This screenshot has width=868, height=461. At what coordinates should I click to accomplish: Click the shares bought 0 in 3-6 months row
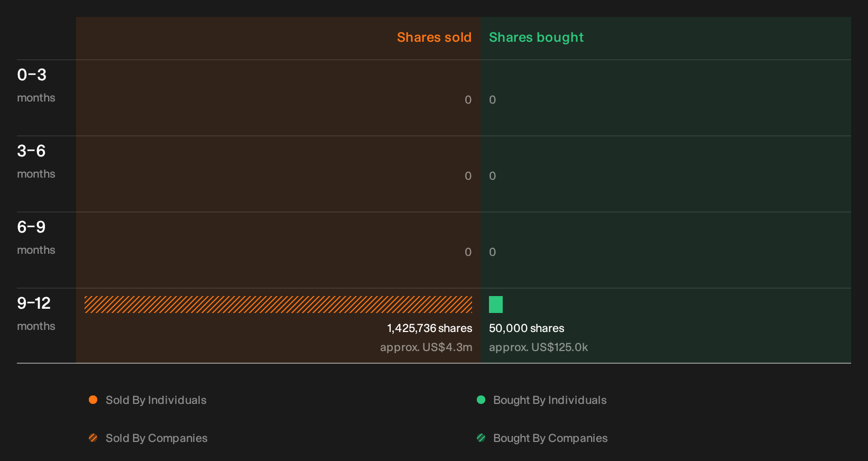point(492,176)
